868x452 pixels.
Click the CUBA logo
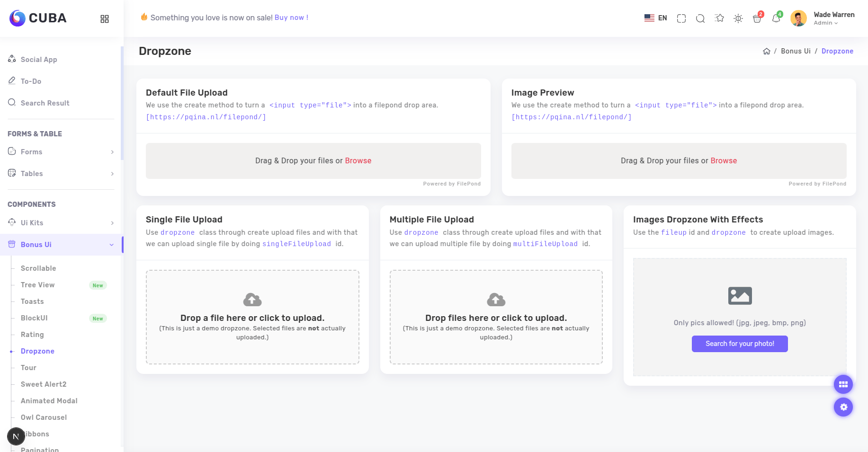(38, 18)
